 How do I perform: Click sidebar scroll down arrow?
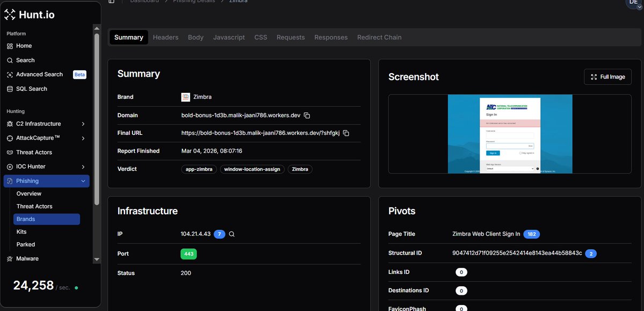pyautogui.click(x=97, y=259)
